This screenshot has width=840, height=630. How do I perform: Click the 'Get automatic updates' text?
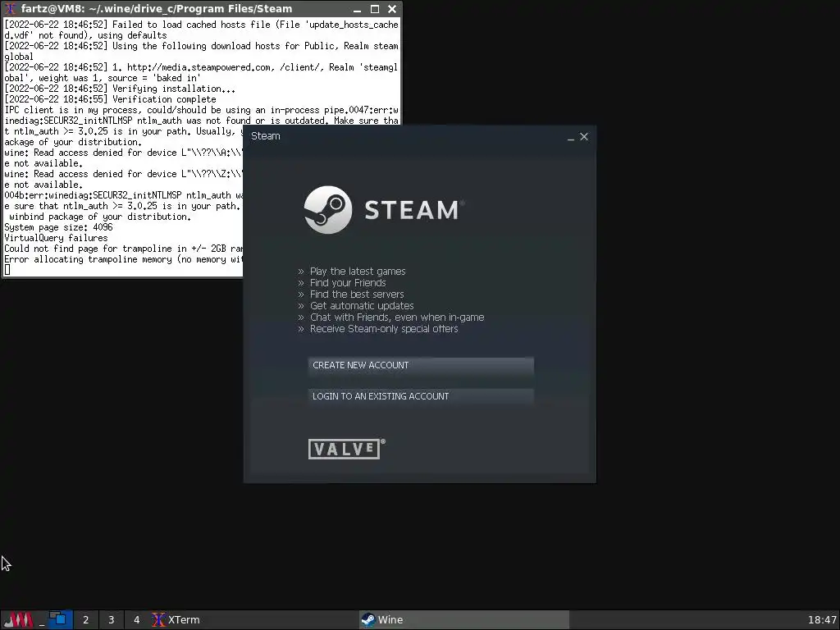[x=362, y=306]
